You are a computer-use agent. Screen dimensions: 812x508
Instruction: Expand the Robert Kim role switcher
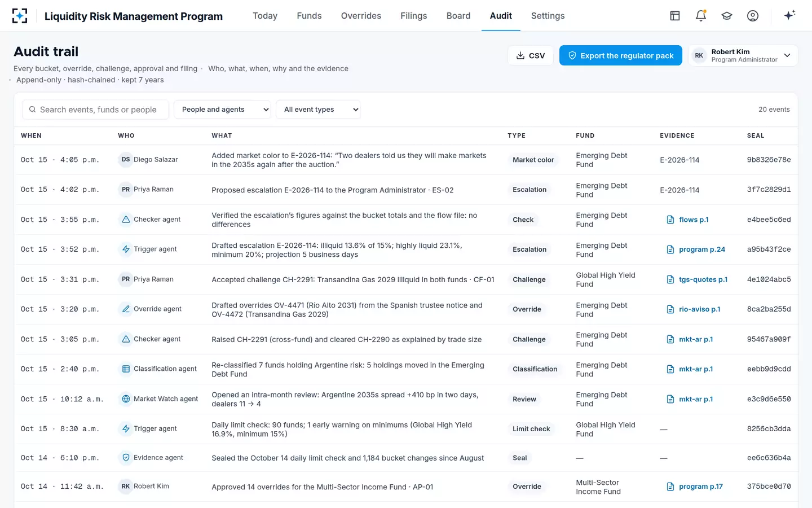click(743, 55)
